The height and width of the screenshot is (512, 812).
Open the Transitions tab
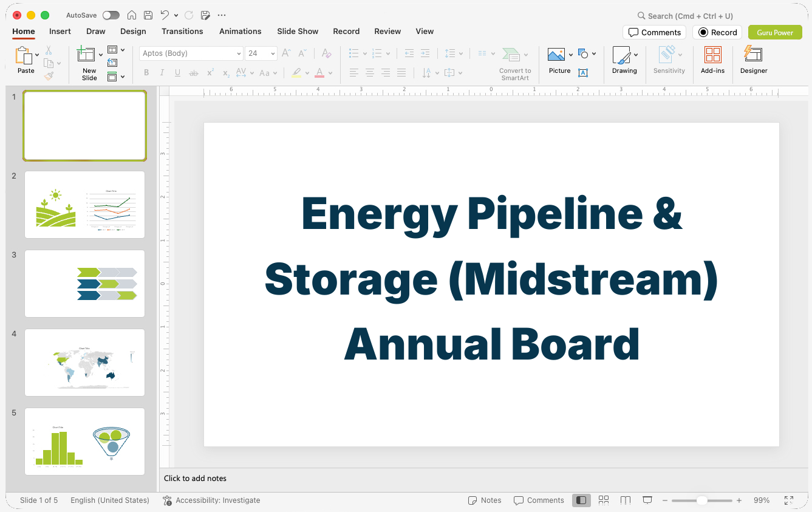[x=182, y=31]
